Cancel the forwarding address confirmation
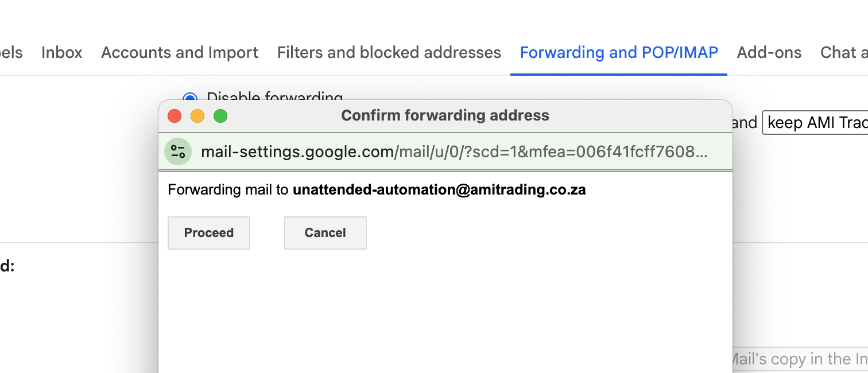This screenshot has width=868, height=373. coord(325,233)
